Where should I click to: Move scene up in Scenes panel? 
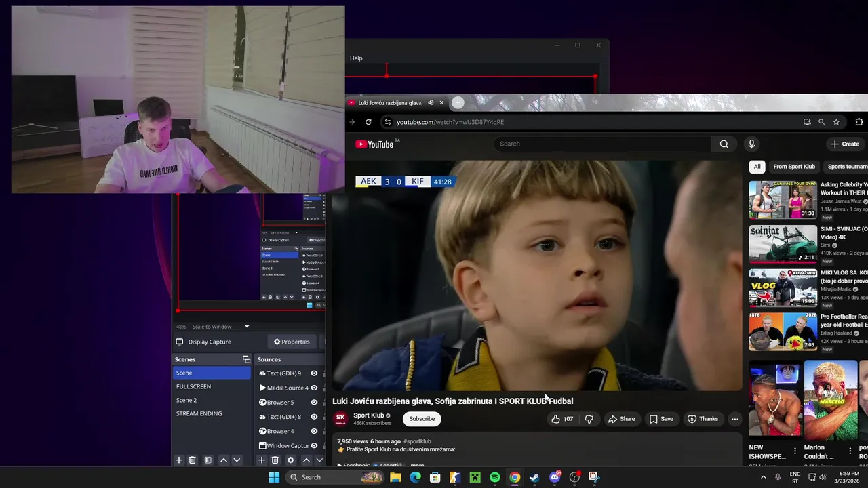click(224, 460)
